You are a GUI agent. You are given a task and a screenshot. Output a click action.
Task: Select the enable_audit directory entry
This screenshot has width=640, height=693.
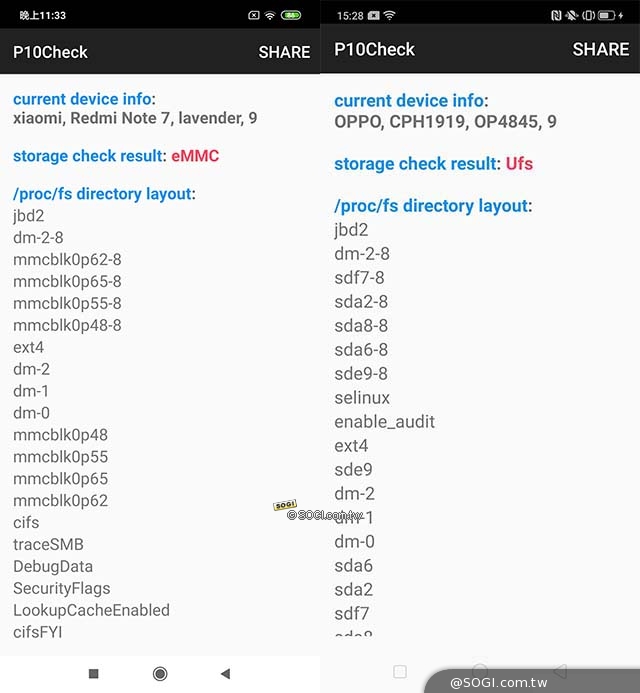point(384,421)
